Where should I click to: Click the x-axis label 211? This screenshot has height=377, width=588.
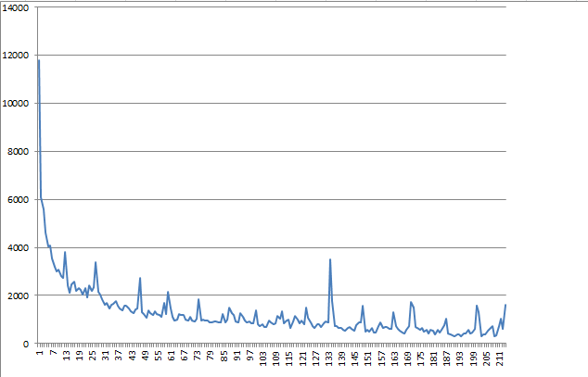pyautogui.click(x=499, y=358)
